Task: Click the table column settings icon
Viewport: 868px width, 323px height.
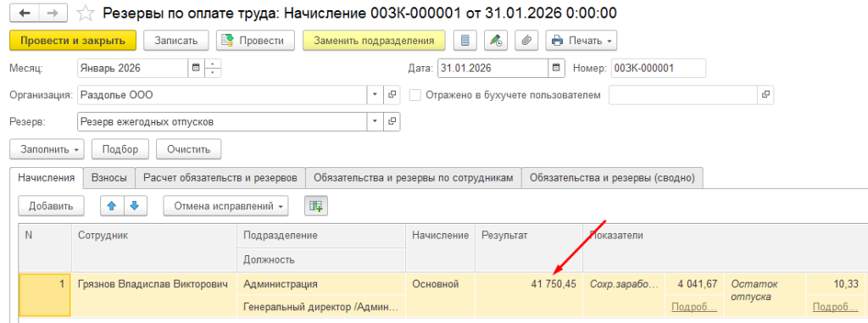Action: tap(316, 206)
